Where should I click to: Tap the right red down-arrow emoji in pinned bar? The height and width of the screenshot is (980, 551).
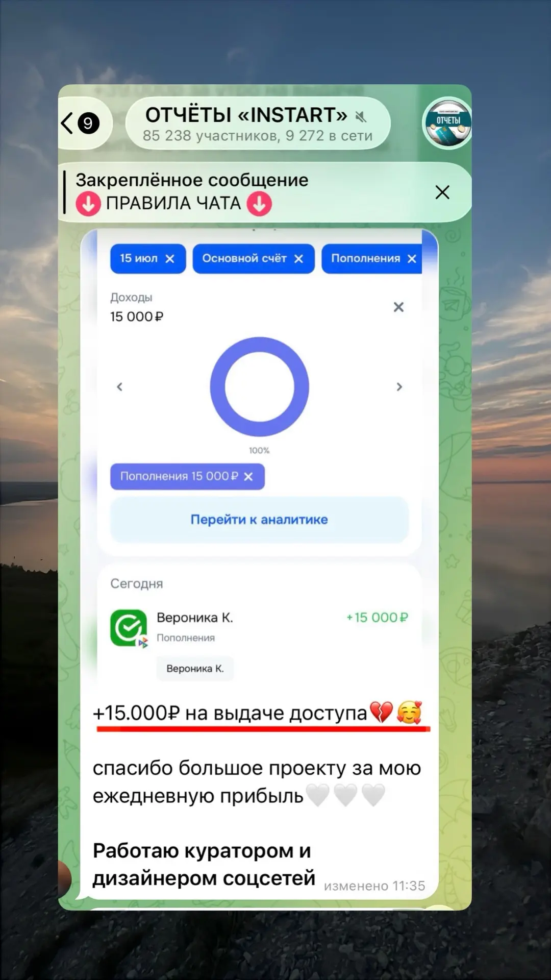tap(259, 203)
